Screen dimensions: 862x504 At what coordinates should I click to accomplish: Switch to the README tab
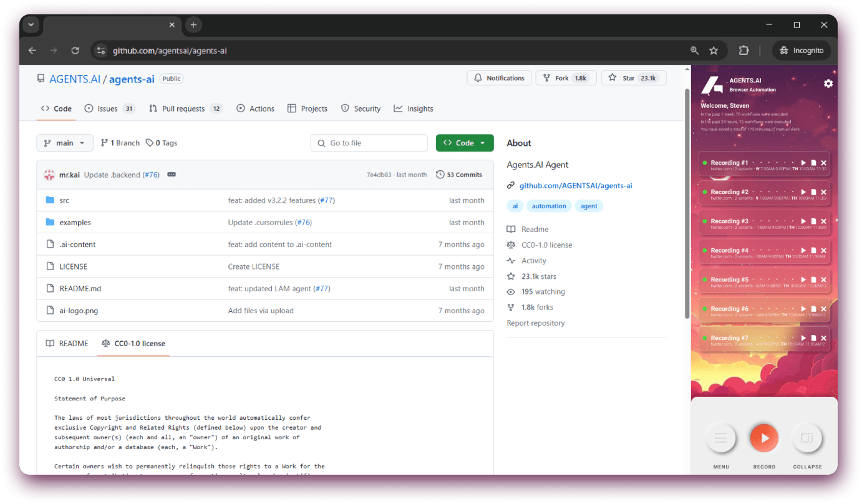pos(67,344)
